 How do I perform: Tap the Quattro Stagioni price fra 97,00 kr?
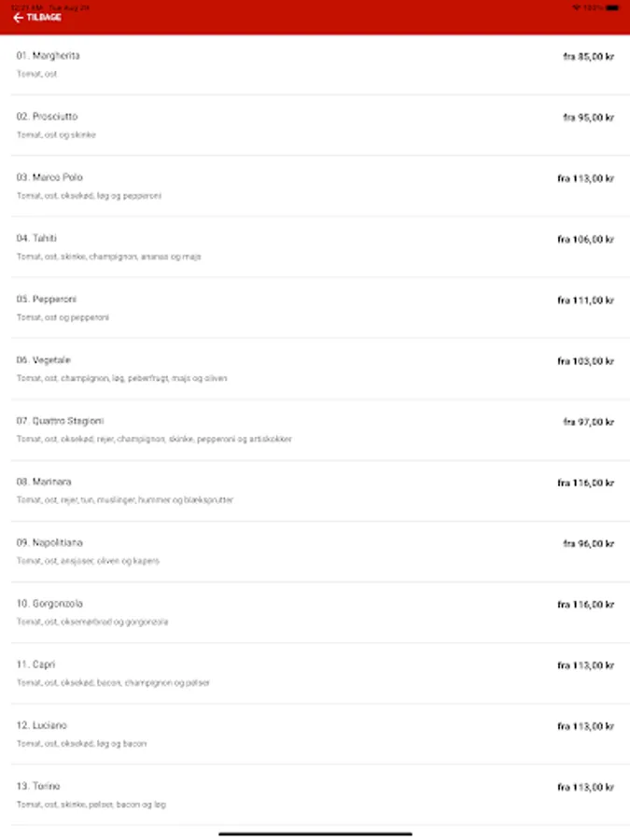[588, 422]
